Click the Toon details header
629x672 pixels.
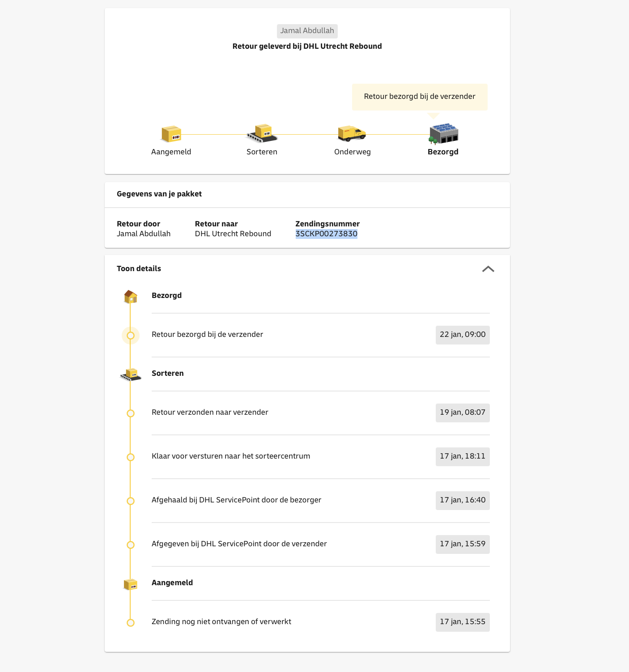point(139,268)
